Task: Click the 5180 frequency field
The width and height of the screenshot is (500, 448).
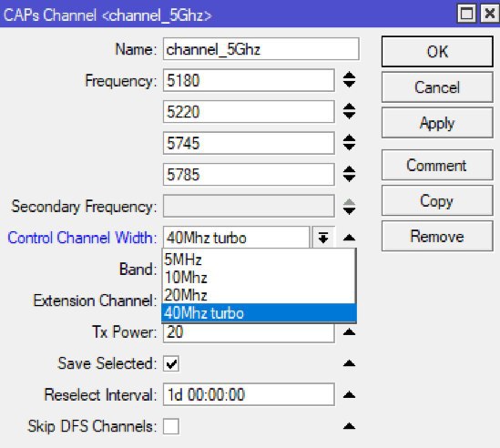Action: [x=249, y=80]
